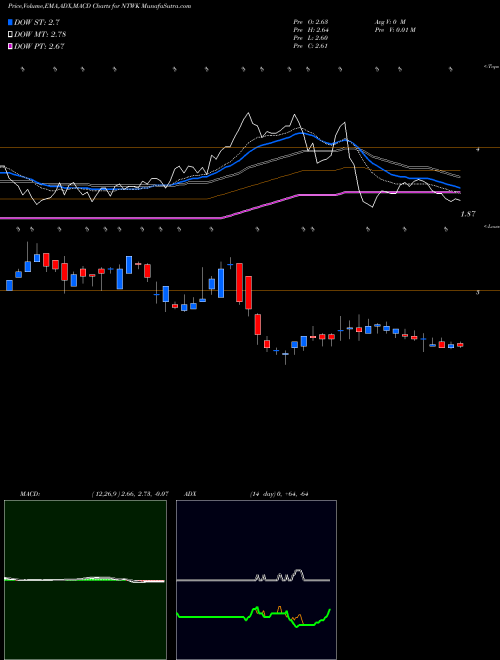Click the 'MACD:' panel label
Screen dimensions: 500x660
29,494
